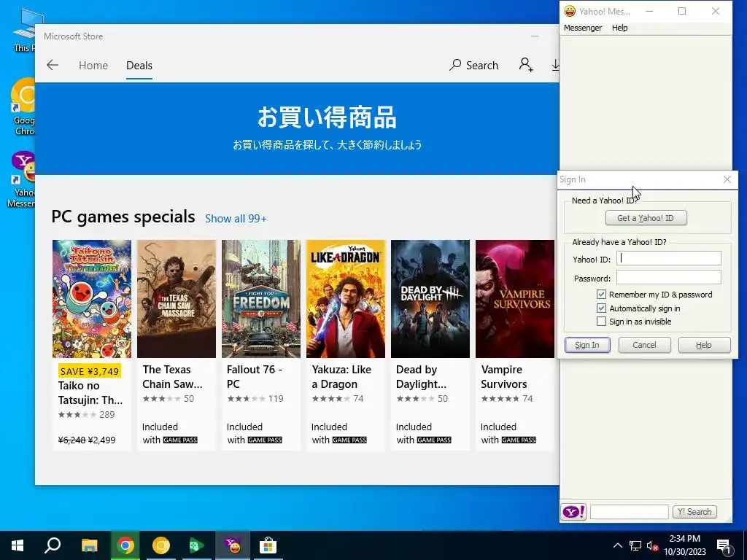Screen dimensions: 747x560
Task: Click the muted volume tray icon
Action: [652, 545]
